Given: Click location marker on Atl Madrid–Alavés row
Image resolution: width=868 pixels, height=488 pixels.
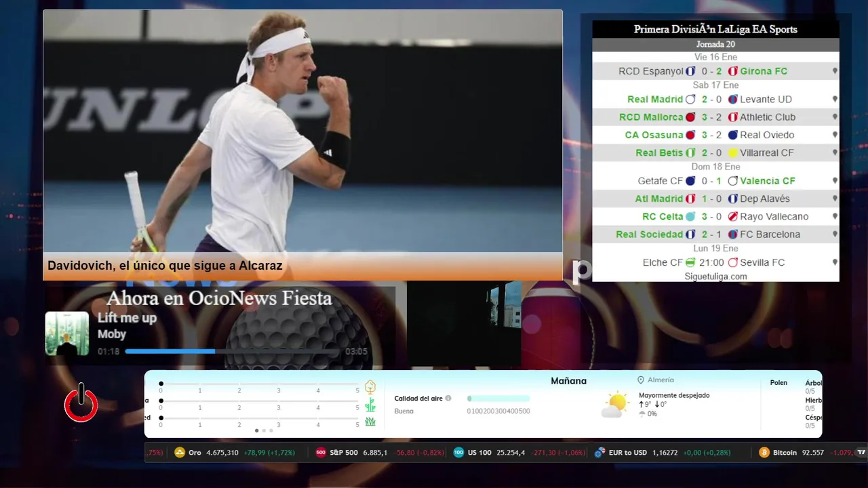Looking at the screenshot, I should (x=835, y=199).
